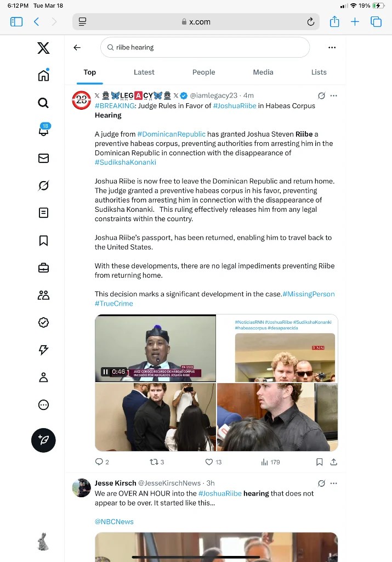The width and height of the screenshot is (392, 562).
Task: Open the @NBCNews mention link
Action: pos(114,521)
